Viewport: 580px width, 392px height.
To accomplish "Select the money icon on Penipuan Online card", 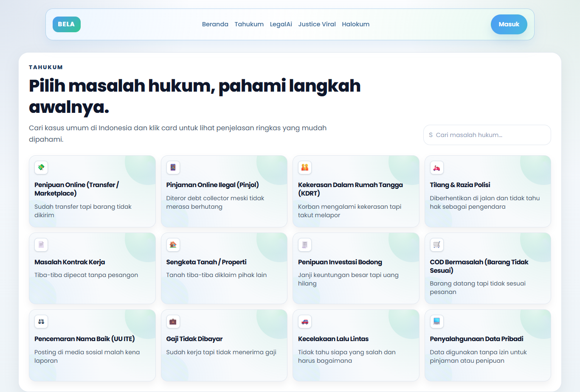I will coord(41,168).
